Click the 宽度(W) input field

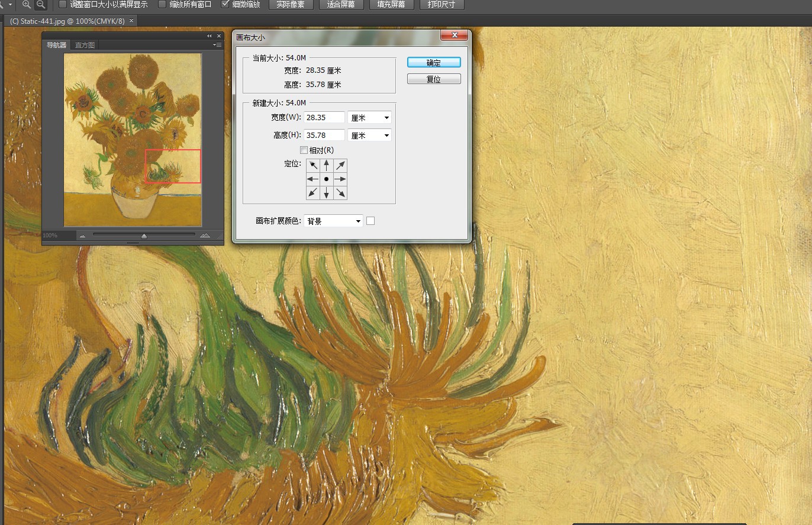click(x=324, y=118)
